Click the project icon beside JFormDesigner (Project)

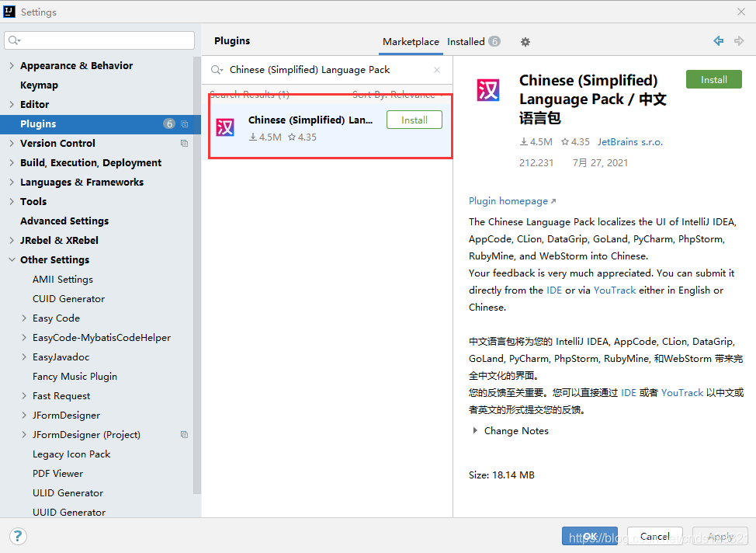(184, 435)
